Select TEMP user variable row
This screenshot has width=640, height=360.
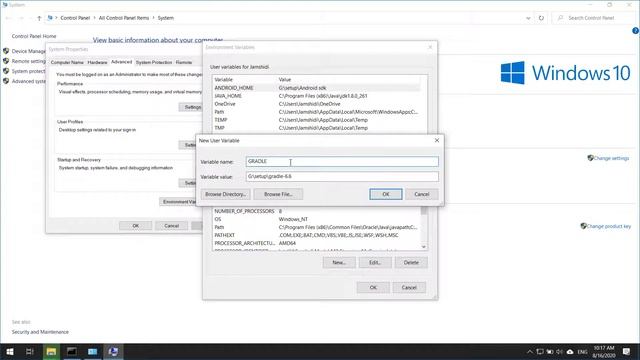pyautogui.click(x=316, y=120)
